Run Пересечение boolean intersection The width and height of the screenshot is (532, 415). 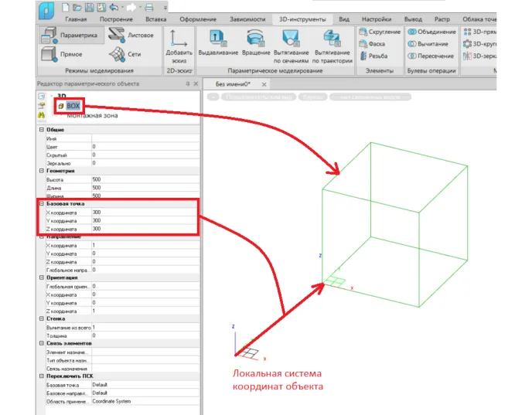click(431, 56)
